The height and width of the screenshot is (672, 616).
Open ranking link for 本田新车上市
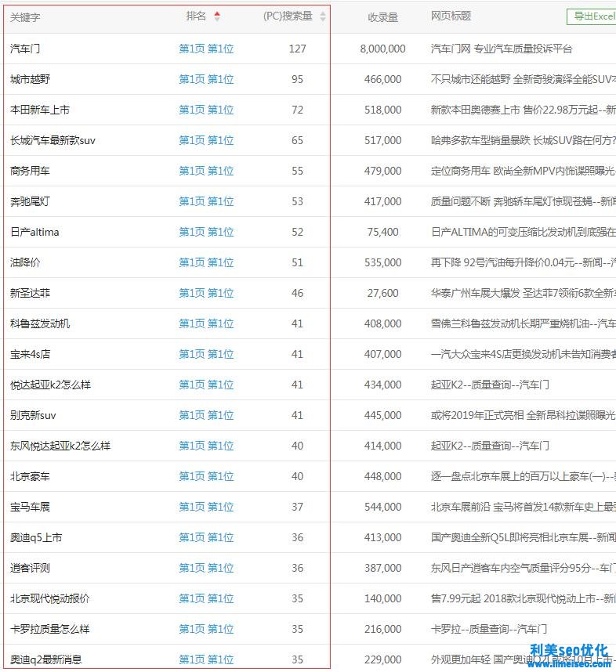[x=206, y=110]
